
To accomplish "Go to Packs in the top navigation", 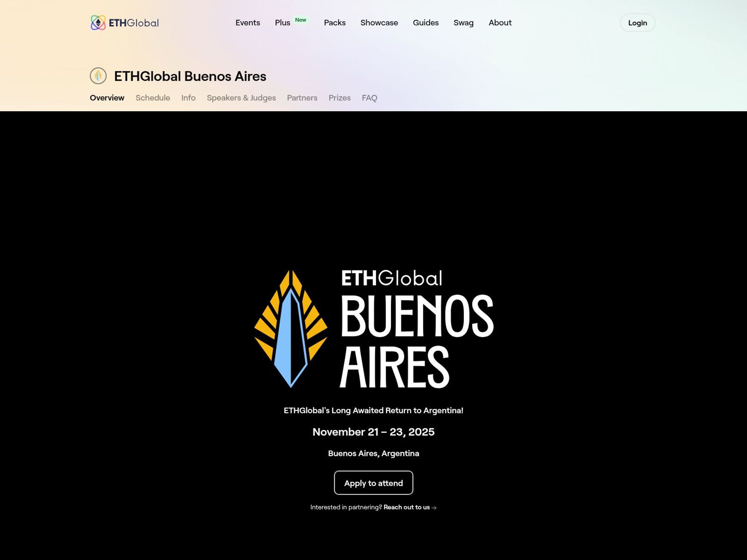I will pos(335,23).
